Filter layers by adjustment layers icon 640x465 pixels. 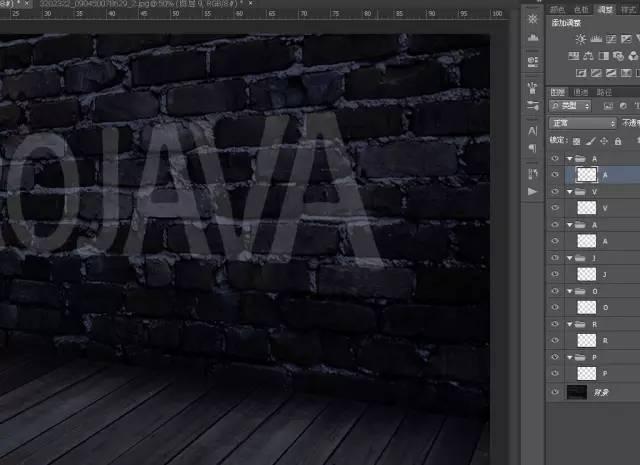pos(623,106)
